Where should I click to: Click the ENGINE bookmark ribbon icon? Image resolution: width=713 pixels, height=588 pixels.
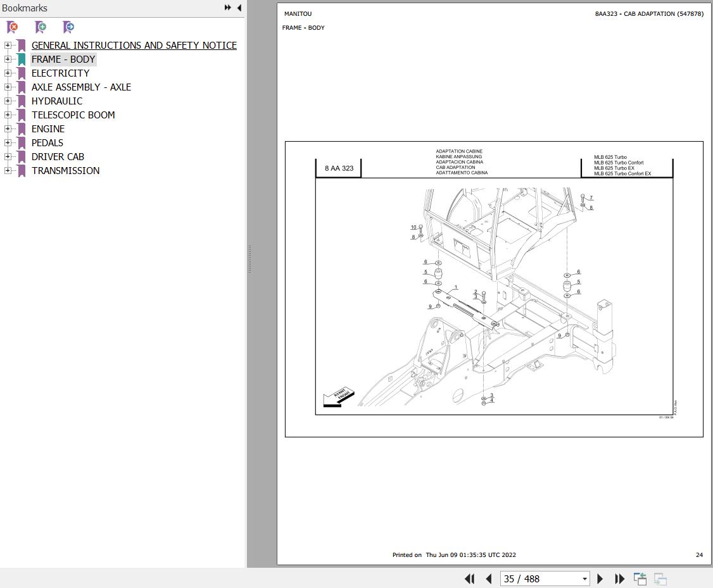tap(22, 129)
